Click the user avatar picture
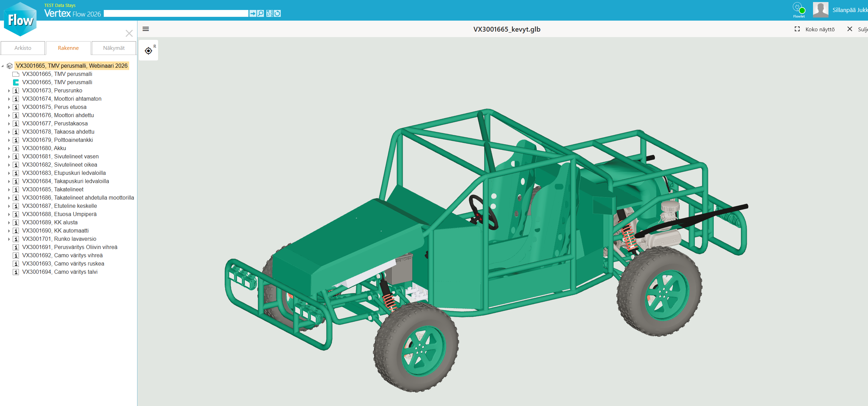868x406 pixels. point(820,10)
